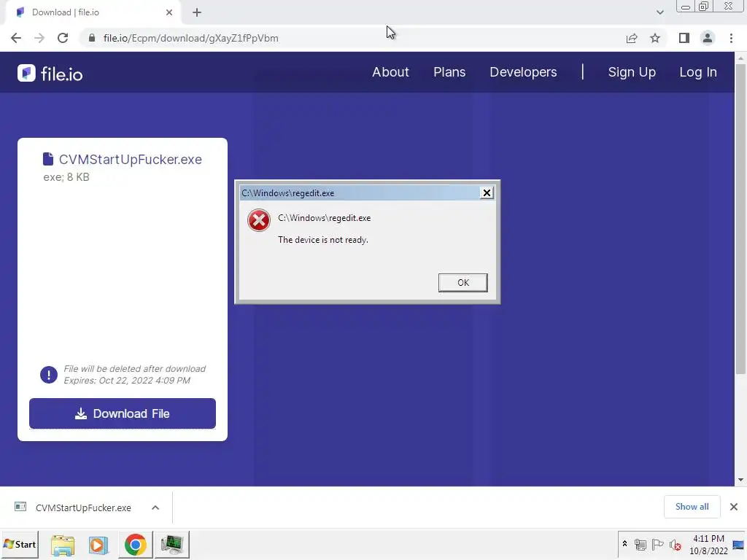
Task: Select the Download | file.io tab
Action: (x=93, y=12)
